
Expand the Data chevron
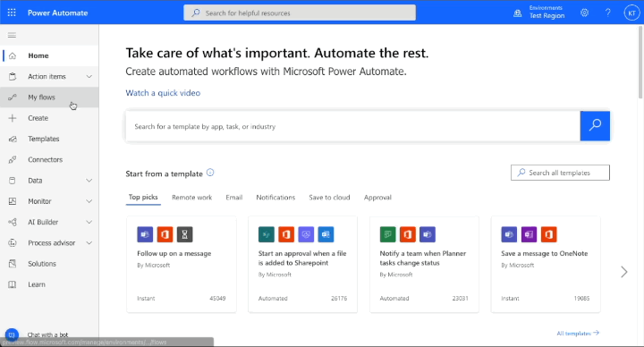click(x=89, y=181)
